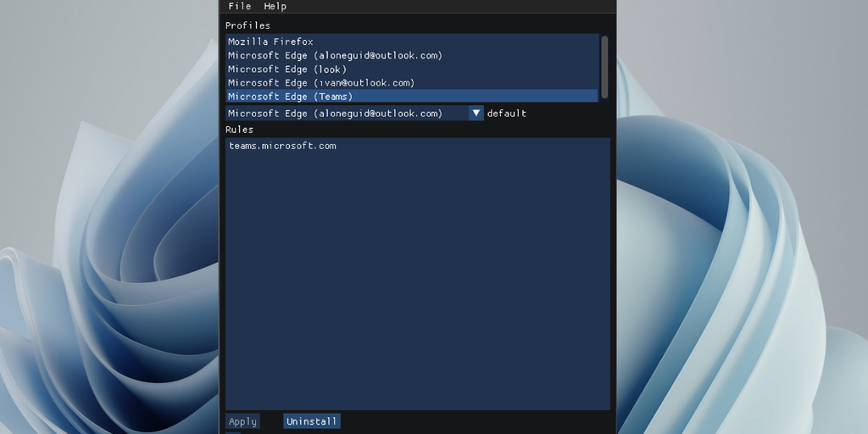The image size is (868, 434).
Task: Select the Microsoft Edge (Teams) profile
Action: coord(412,97)
